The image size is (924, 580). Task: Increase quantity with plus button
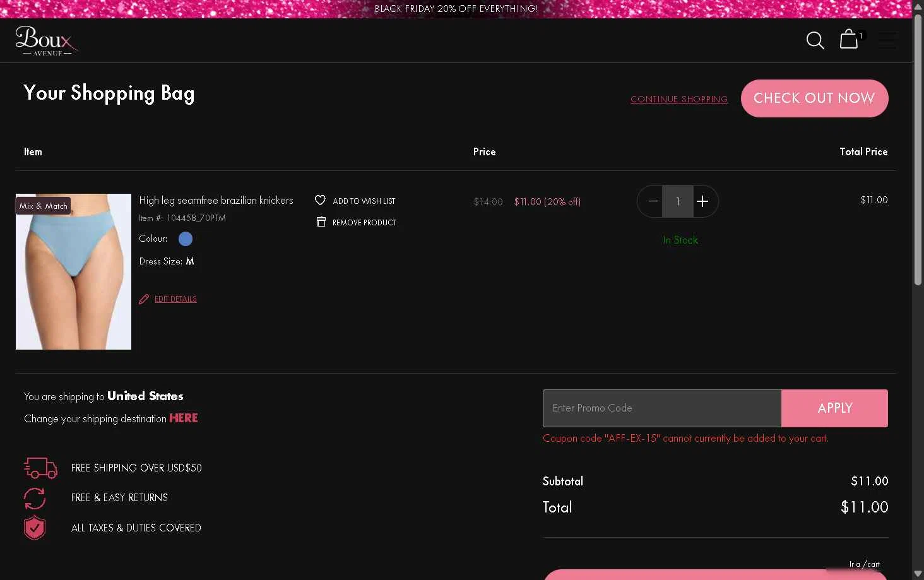coord(702,201)
